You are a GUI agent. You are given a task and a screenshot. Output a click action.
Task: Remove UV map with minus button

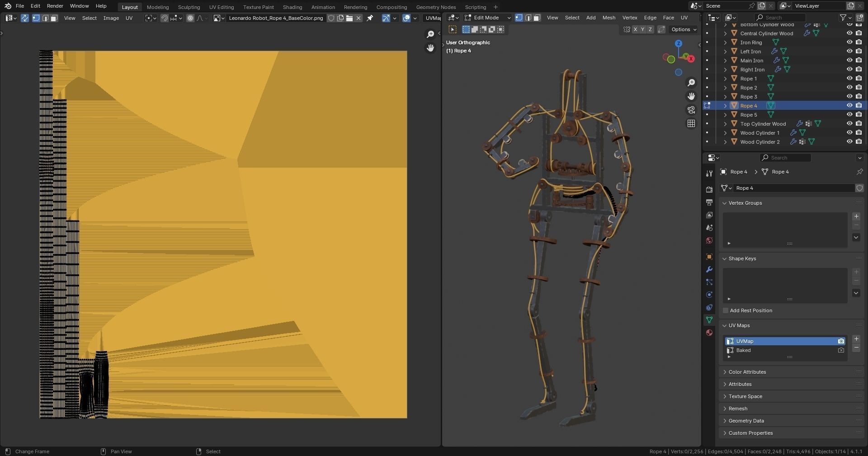pos(856,348)
